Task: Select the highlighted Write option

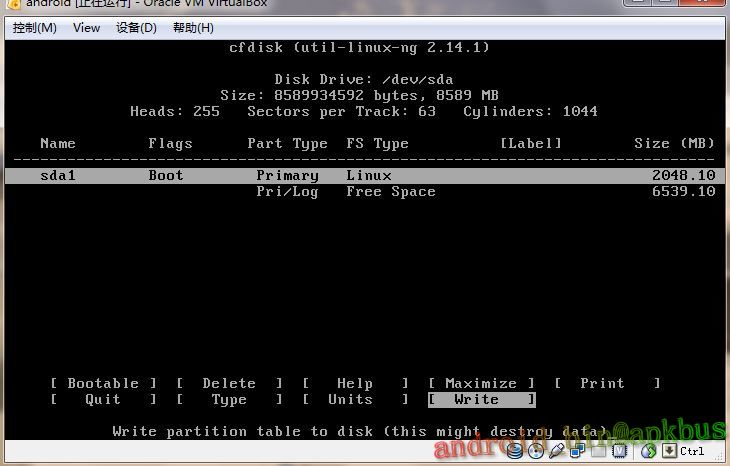Action: click(481, 399)
